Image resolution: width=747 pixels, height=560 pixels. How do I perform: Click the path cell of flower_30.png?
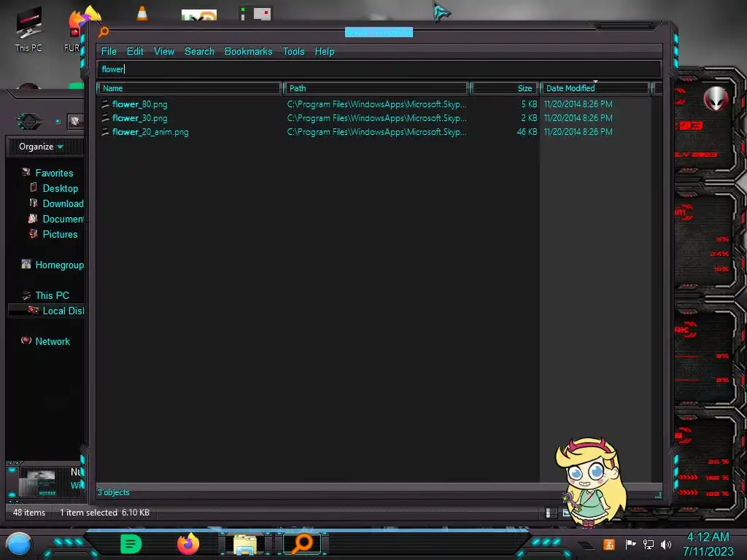click(377, 118)
